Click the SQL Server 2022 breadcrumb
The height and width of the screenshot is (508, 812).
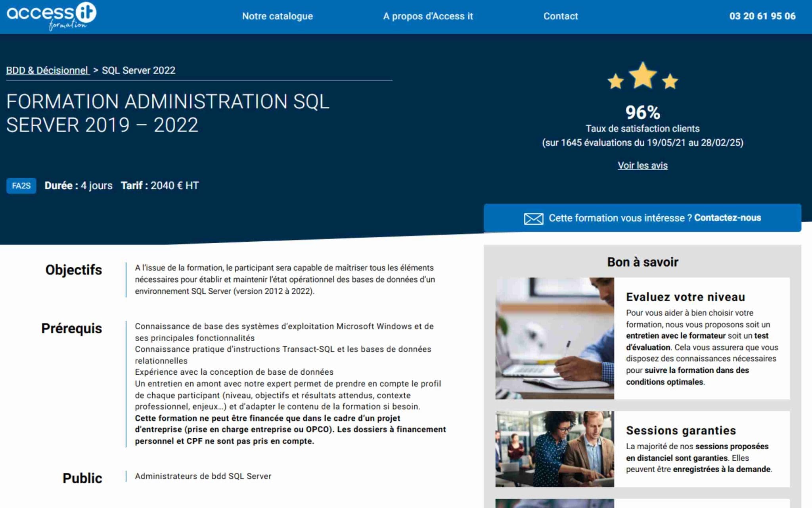[138, 70]
